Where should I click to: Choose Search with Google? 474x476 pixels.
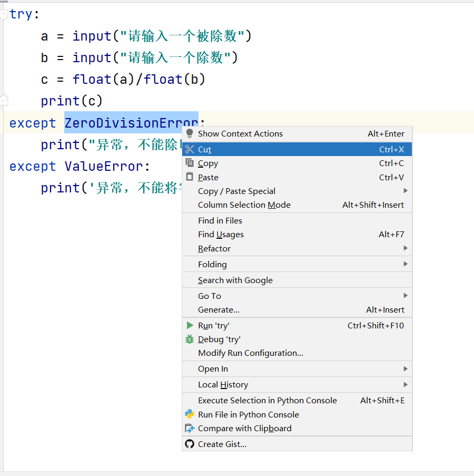(297, 280)
